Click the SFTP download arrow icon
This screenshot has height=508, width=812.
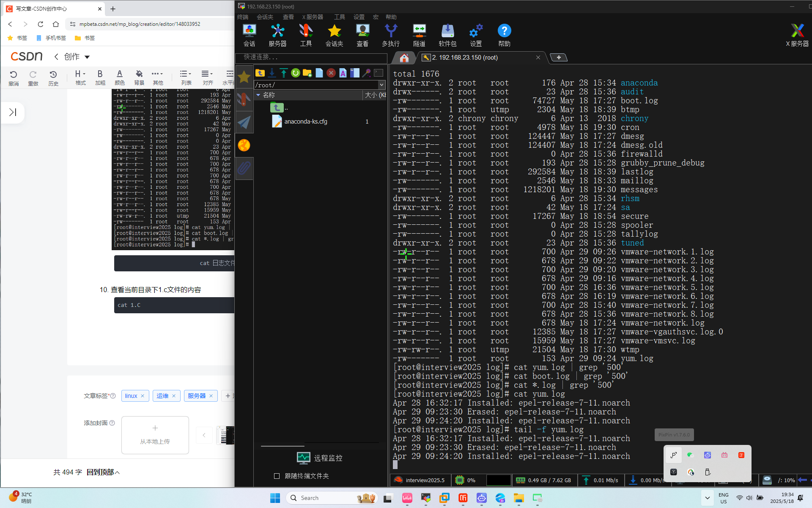tap(272, 73)
